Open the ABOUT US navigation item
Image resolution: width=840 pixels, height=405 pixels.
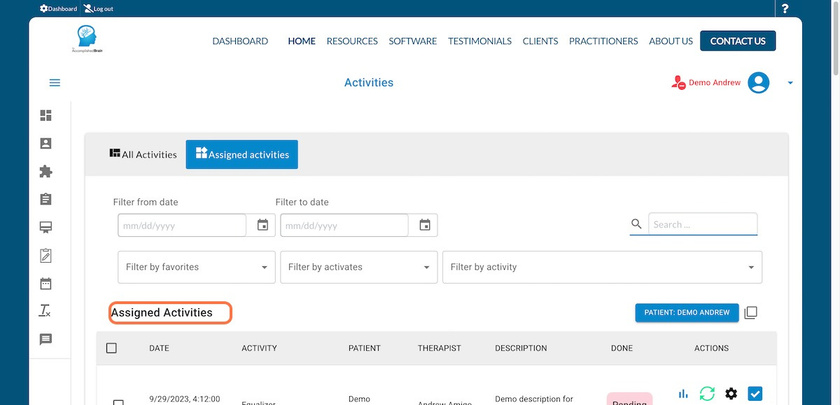[x=671, y=41]
